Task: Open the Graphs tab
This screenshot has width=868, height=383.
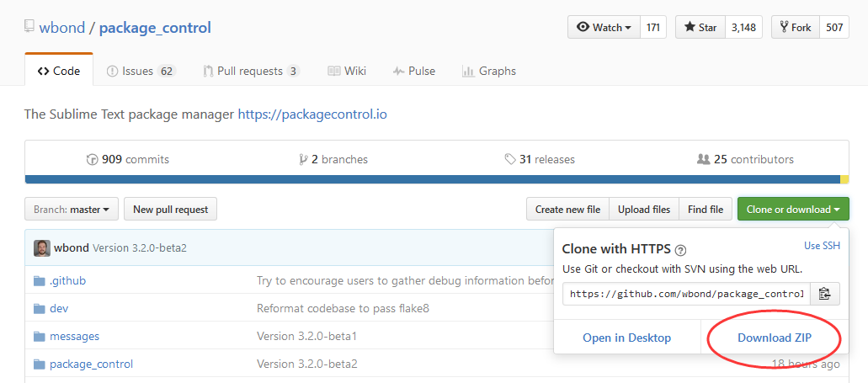Action: click(x=489, y=71)
